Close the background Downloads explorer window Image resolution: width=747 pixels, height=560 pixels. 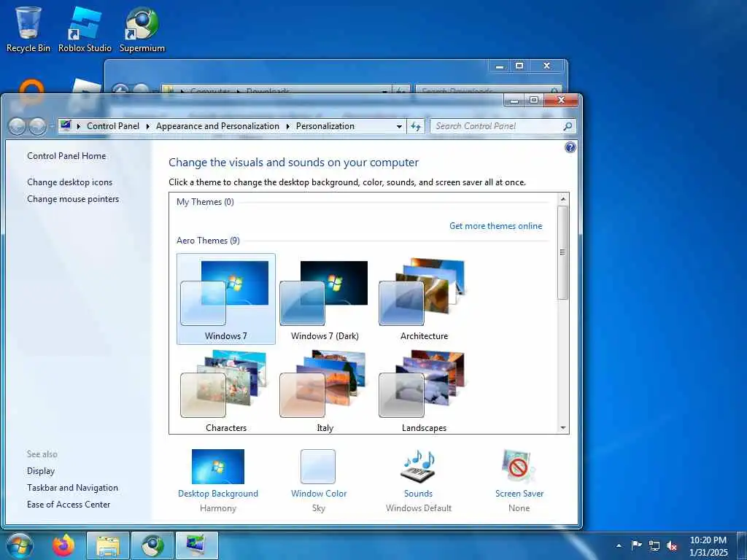[x=547, y=66]
